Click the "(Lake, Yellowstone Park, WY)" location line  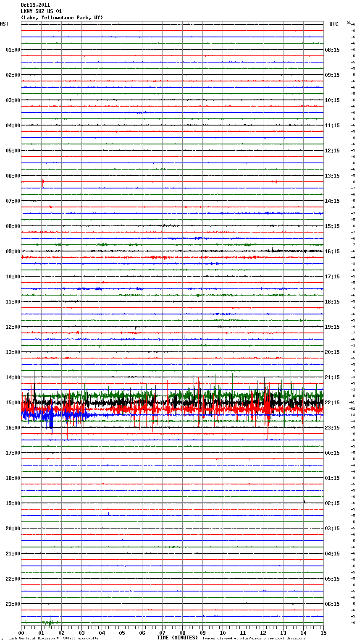[62, 18]
